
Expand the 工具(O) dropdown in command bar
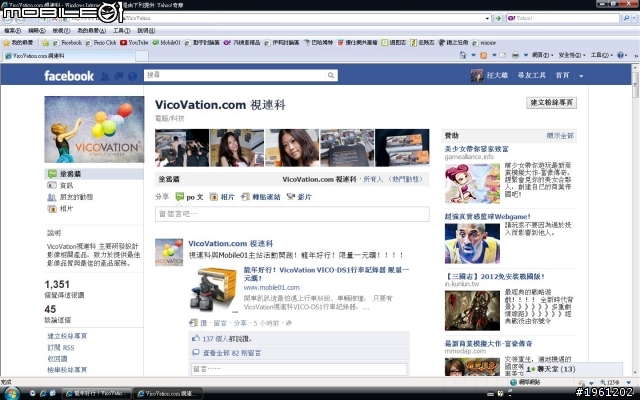[602, 55]
